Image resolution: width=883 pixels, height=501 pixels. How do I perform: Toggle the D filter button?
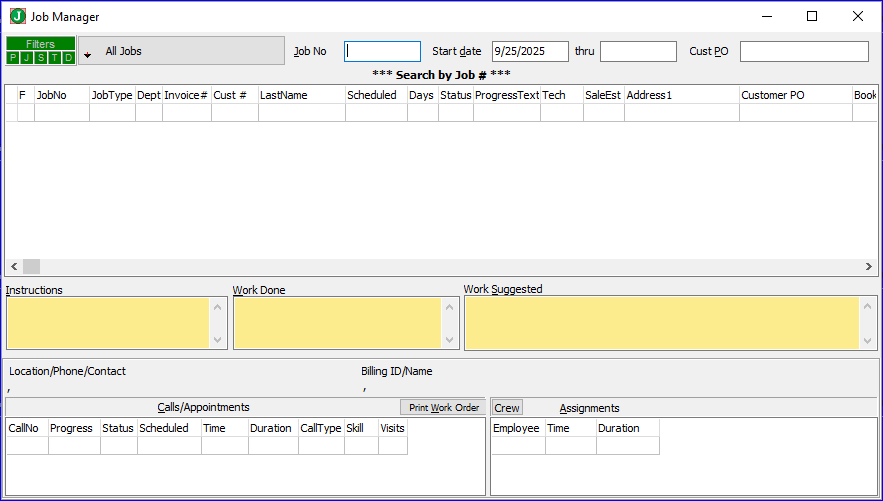point(68,57)
